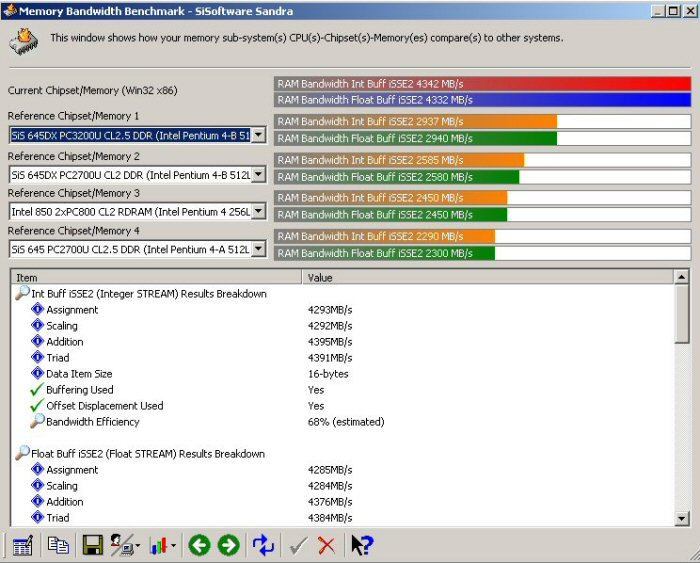
Task: Select 'Float Buff iSSE2 (Float STREAM) Results Breakdown'
Action: pyautogui.click(x=148, y=454)
